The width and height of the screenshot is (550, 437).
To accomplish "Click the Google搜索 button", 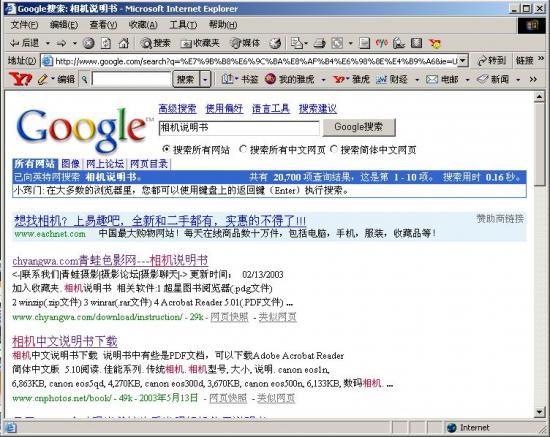I will point(359,127).
